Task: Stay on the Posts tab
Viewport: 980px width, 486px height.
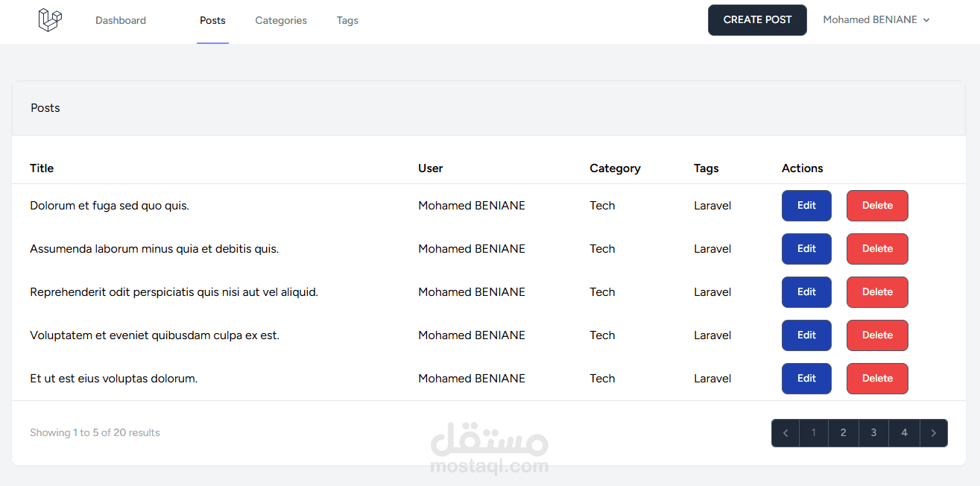Action: click(212, 20)
